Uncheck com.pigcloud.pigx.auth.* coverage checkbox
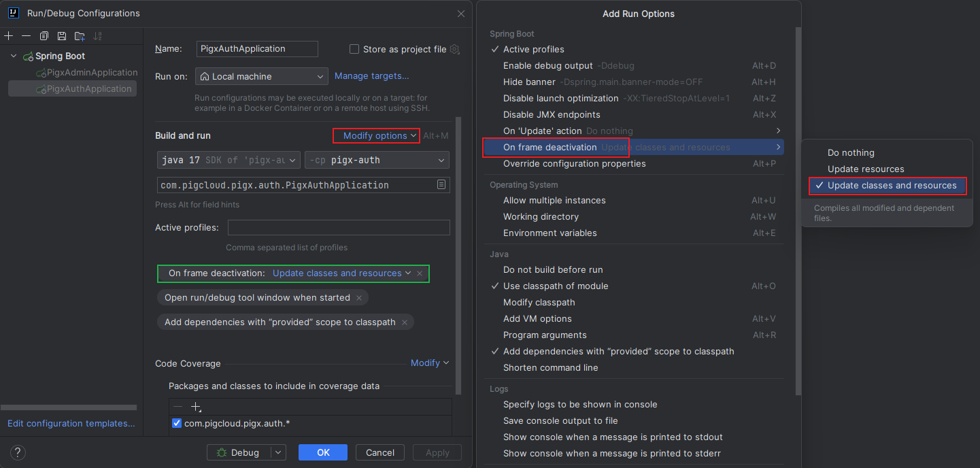The width and height of the screenshot is (980, 468). click(x=177, y=423)
